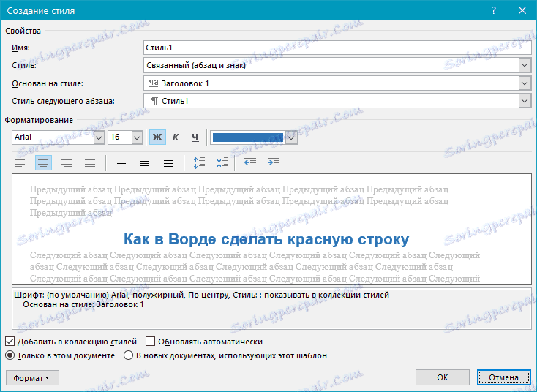
Task: Confirm with the OK button
Action: (x=442, y=377)
